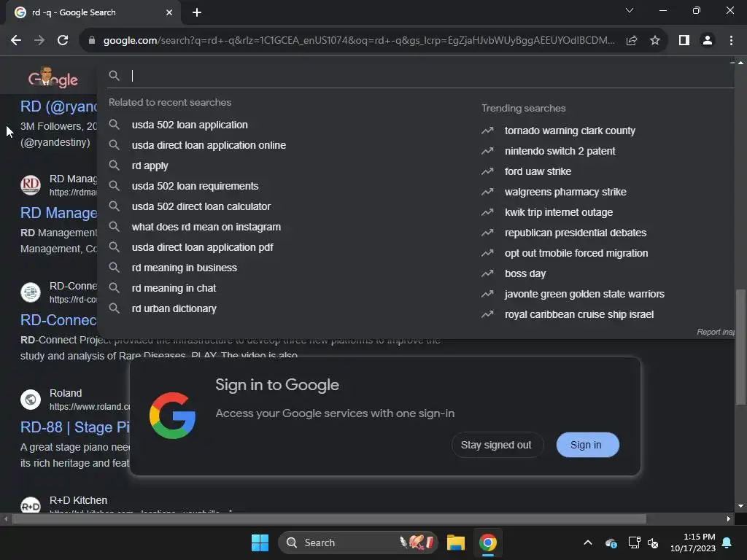Reload the current page
747x560 pixels.
pos(63,41)
